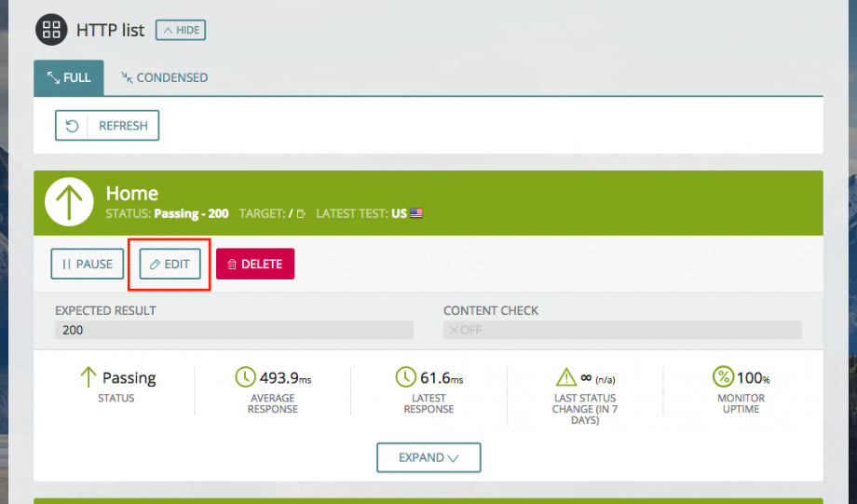Click the 61.6ms latest response value
This screenshot has width=857, height=504.
(442, 377)
